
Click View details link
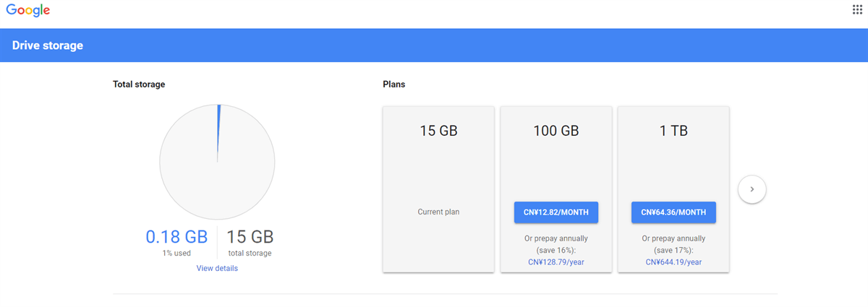[217, 268]
